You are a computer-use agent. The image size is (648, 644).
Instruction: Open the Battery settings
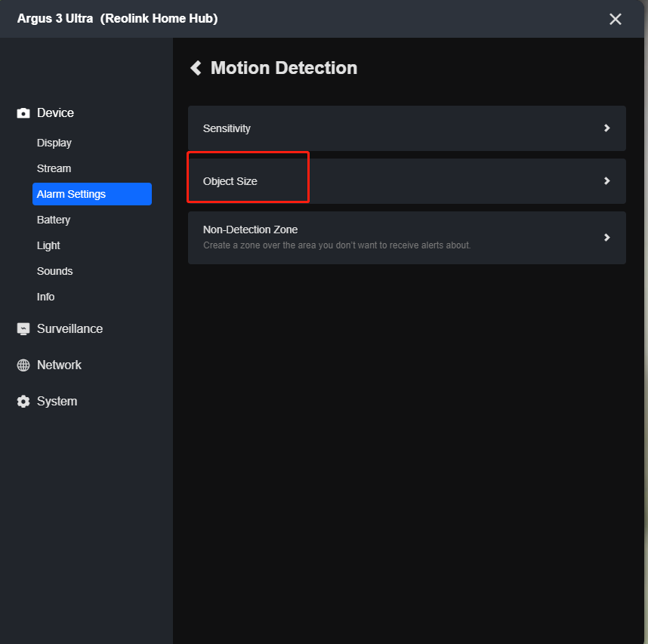coord(54,220)
